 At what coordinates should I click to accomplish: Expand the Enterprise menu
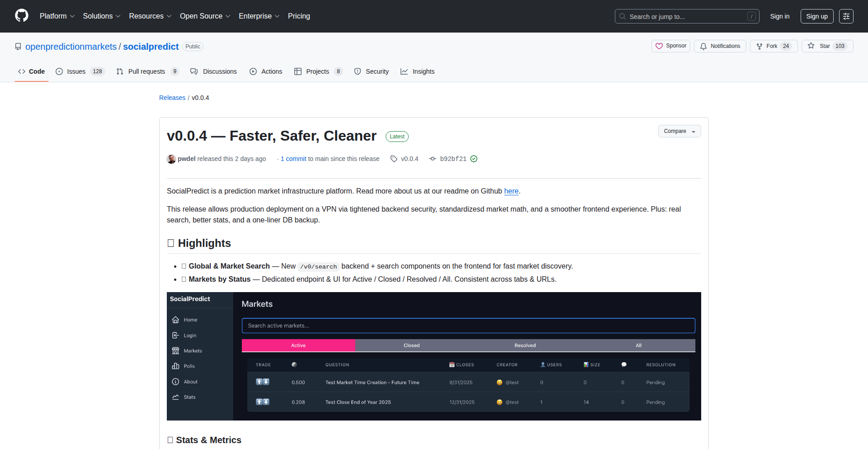259,16
